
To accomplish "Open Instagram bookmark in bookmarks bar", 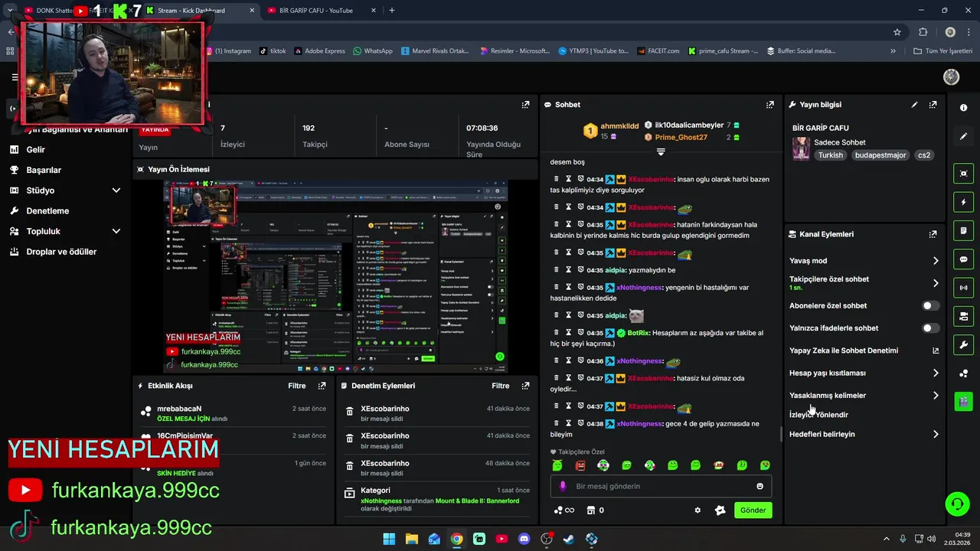I will [x=228, y=51].
